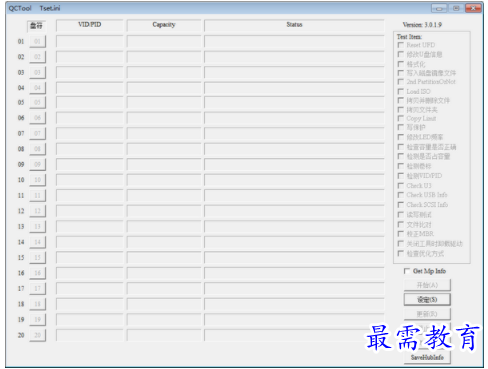Select slot button 04
The image size is (488, 369).
coord(37,88)
